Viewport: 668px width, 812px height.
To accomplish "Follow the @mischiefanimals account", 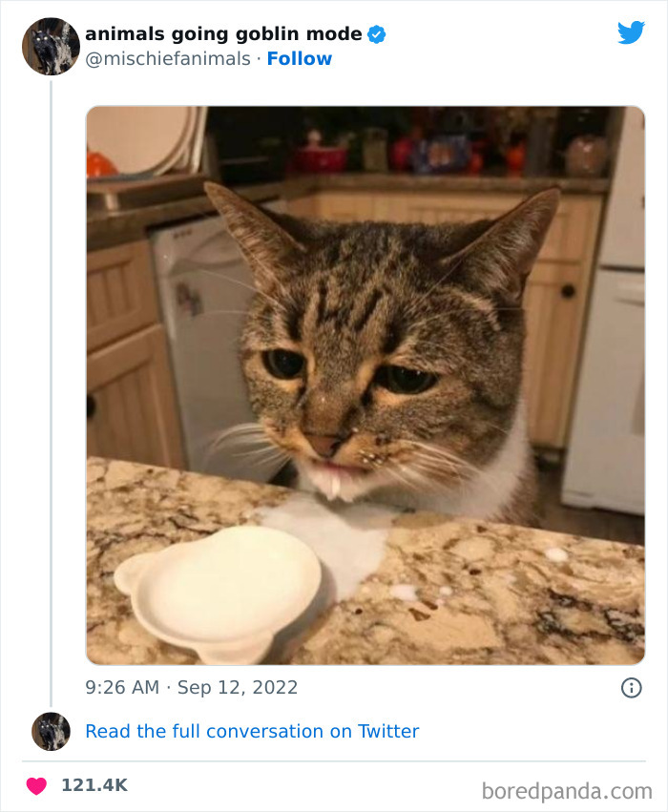I will click(x=299, y=59).
